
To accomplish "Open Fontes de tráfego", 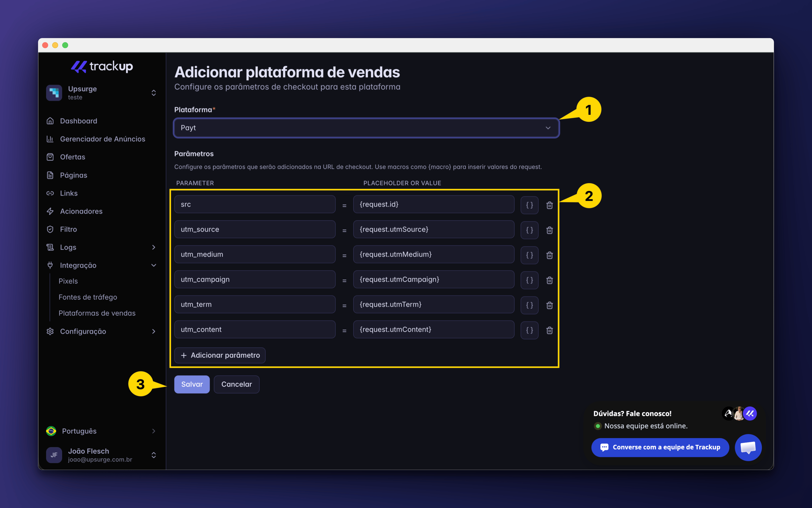I will 88,297.
